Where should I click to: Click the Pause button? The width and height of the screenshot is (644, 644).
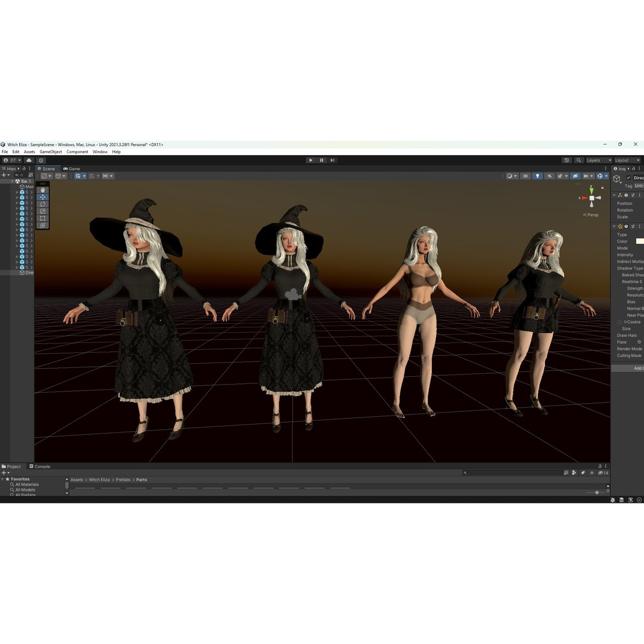[x=321, y=160]
